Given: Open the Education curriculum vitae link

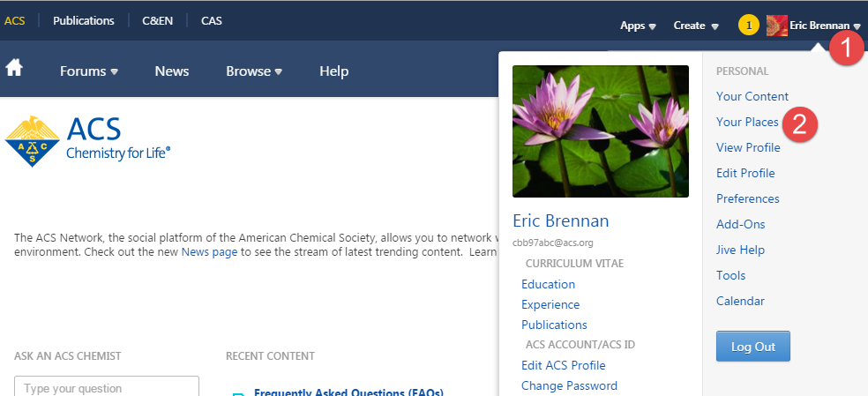Looking at the screenshot, I should click(x=548, y=284).
